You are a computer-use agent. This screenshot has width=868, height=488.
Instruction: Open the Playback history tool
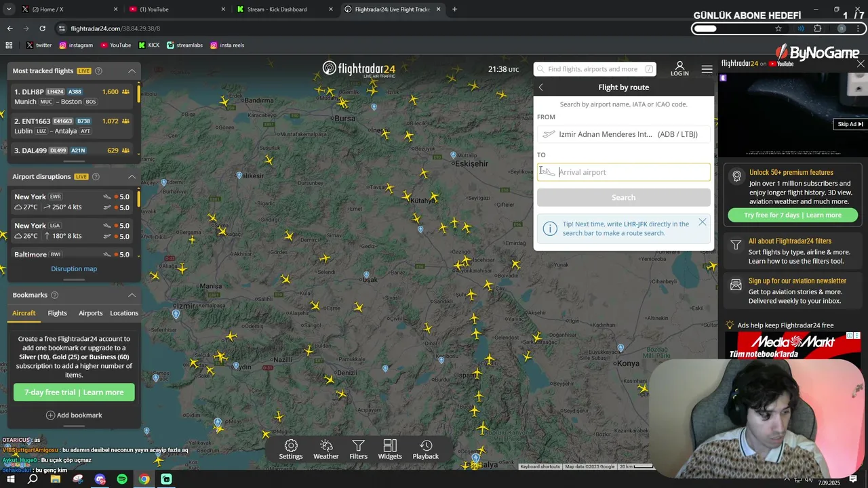click(426, 449)
